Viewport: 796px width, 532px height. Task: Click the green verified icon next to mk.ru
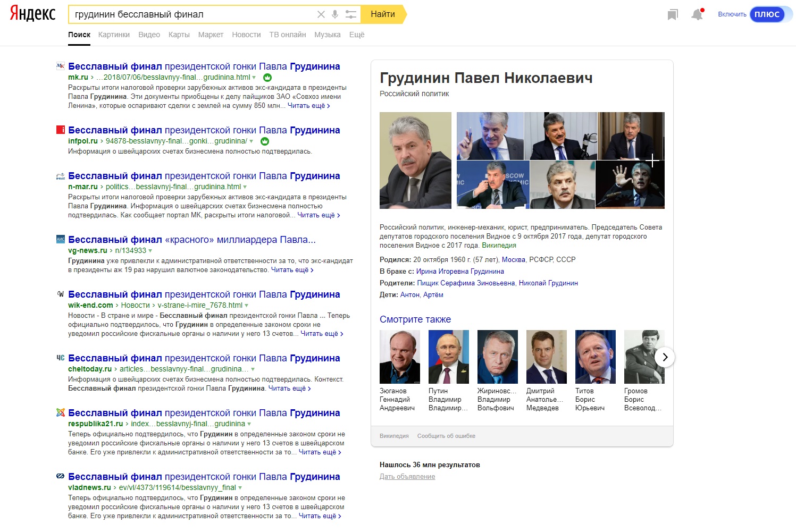[267, 78]
